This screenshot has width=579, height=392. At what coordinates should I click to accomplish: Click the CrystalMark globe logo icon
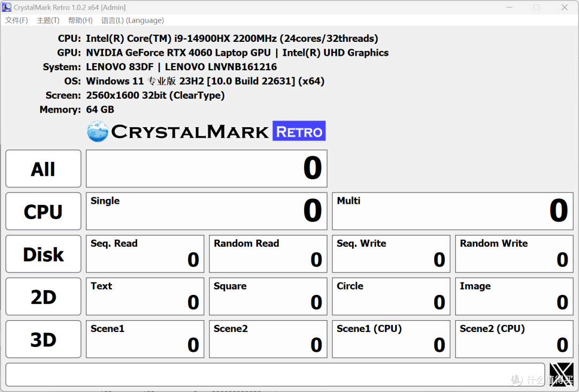point(98,131)
